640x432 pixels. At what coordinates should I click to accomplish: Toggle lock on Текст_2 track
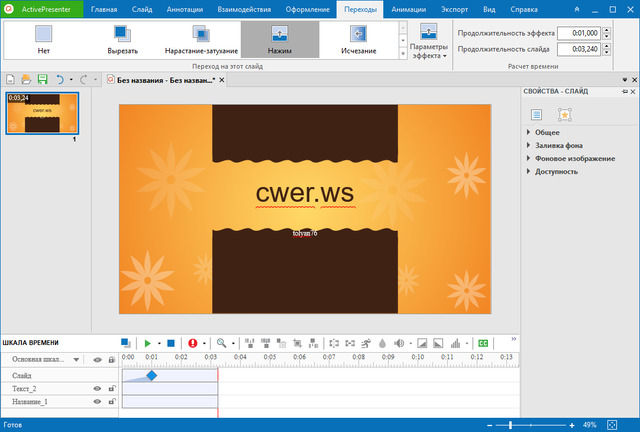111,388
